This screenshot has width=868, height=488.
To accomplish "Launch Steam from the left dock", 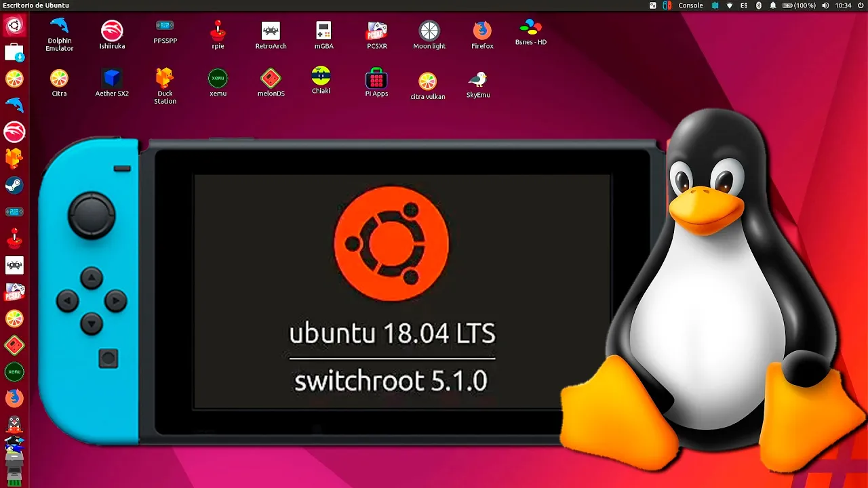I will point(14,185).
